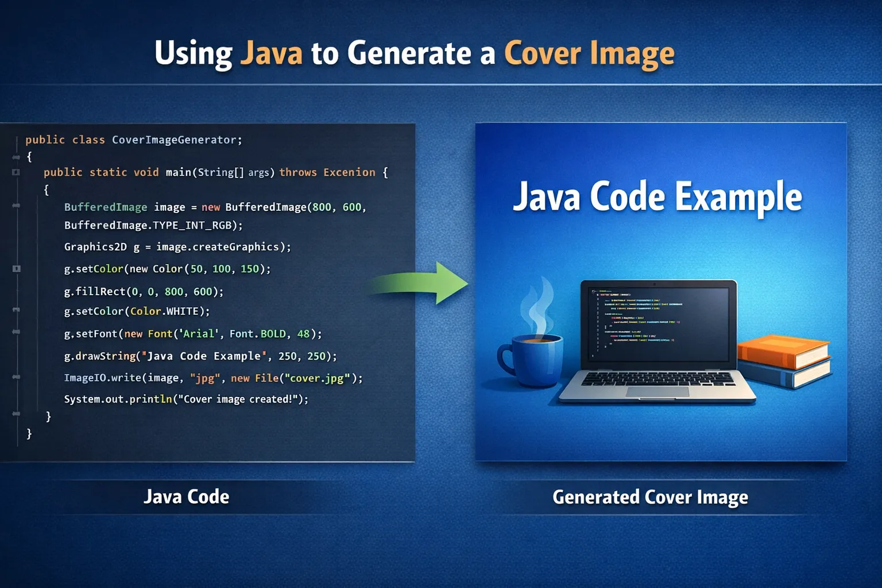Image resolution: width=882 pixels, height=588 pixels.
Task: Collapse the fold marker beside the ImageIO.write line
Action: click(16, 377)
